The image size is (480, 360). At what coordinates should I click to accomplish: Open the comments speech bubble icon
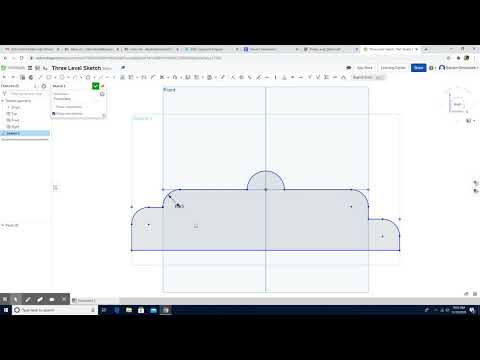point(349,68)
